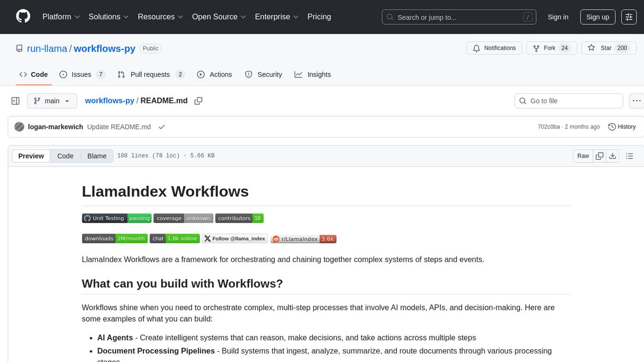
Task: Click the Sign up button
Action: click(598, 17)
